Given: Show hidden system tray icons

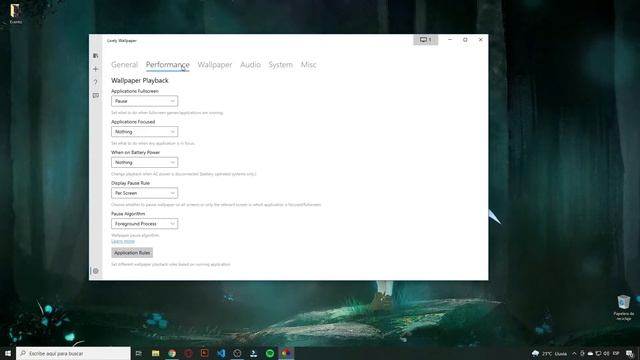Looking at the screenshot, I should (x=574, y=353).
